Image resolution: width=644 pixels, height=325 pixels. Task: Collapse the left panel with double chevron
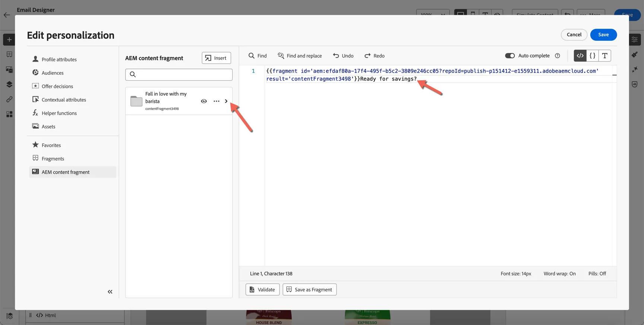pyautogui.click(x=110, y=292)
